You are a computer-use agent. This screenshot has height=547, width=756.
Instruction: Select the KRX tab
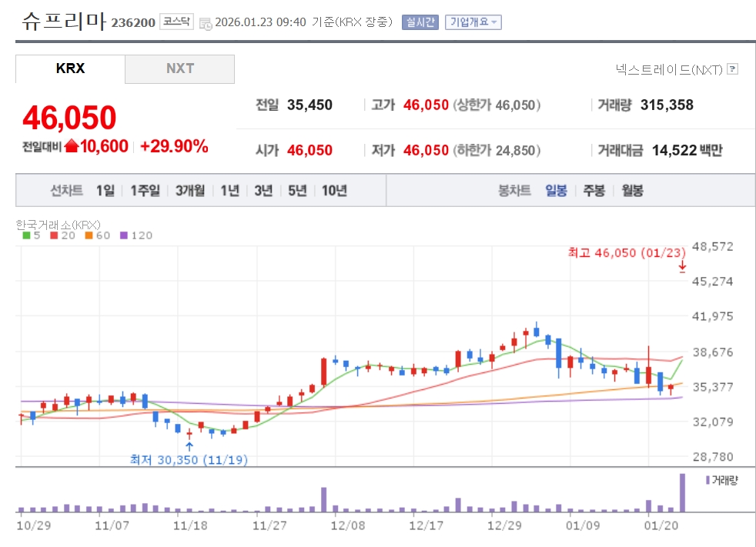(x=70, y=68)
